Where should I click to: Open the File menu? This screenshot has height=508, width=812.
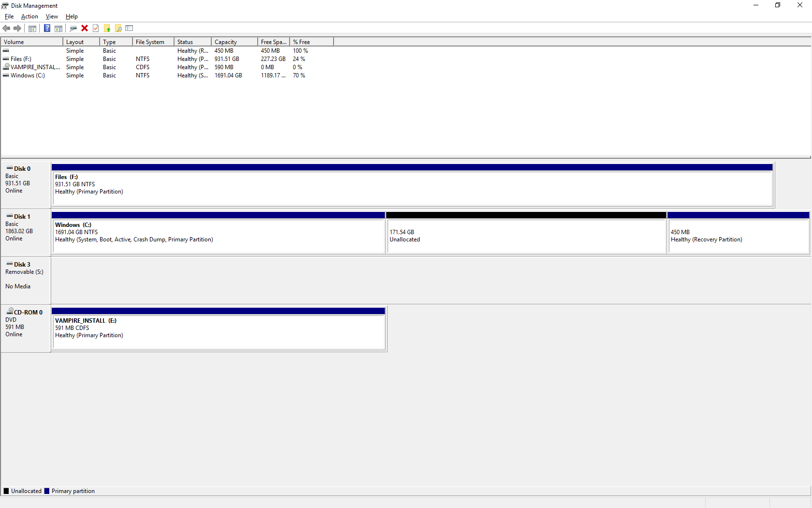click(9, 16)
